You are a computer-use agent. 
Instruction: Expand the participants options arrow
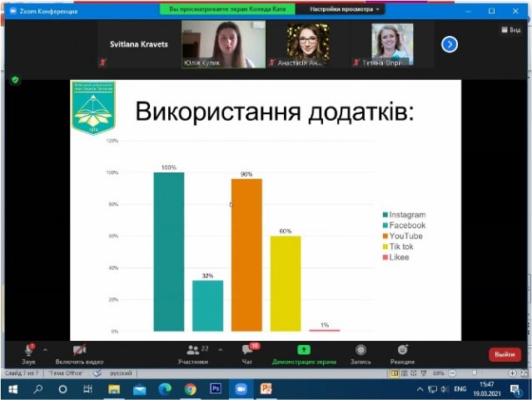pos(220,350)
